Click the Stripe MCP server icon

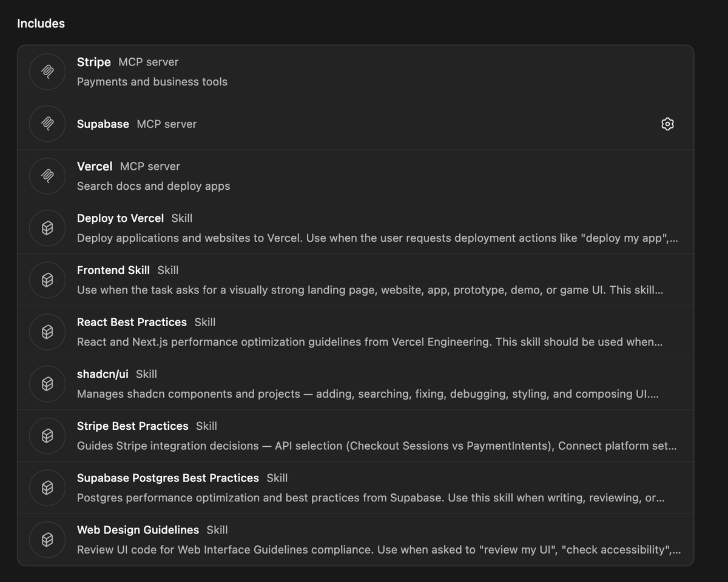click(x=47, y=72)
